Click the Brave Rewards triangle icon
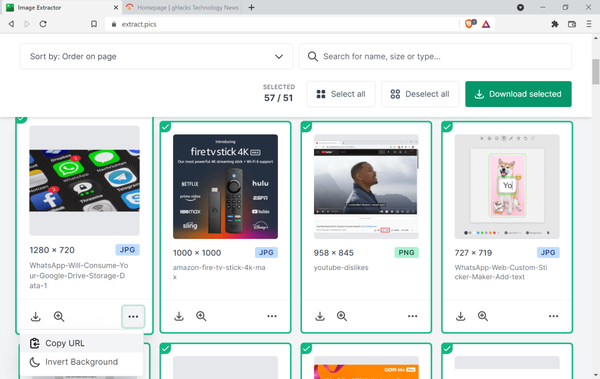 pyautogui.click(x=486, y=24)
